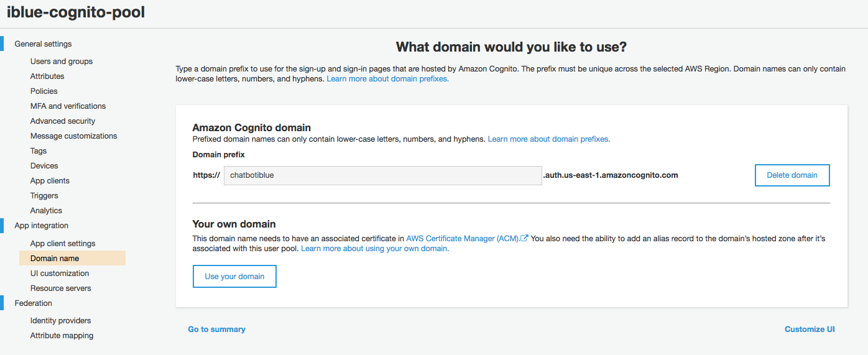Click the Your own domain heading
The width and height of the screenshot is (868, 355).
[x=234, y=224]
